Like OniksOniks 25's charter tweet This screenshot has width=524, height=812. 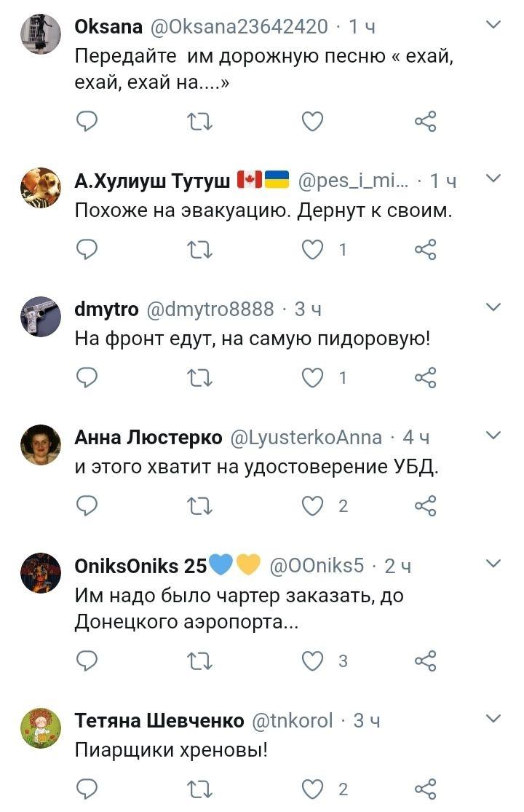point(314,661)
